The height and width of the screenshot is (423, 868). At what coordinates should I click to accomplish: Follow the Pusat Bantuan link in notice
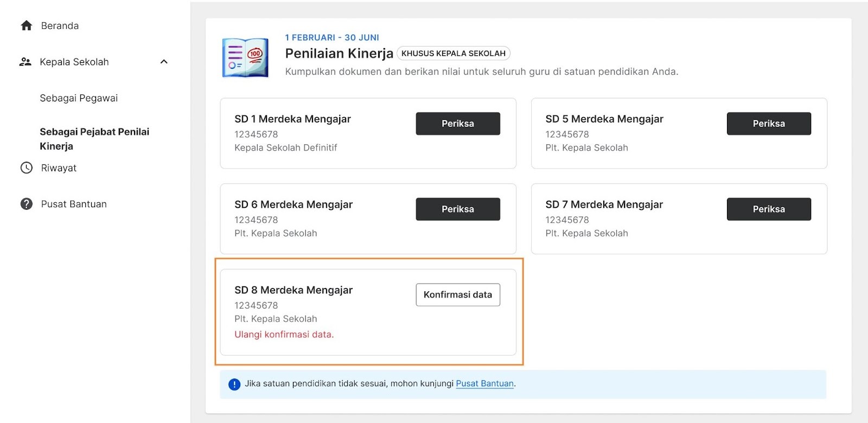tap(484, 383)
